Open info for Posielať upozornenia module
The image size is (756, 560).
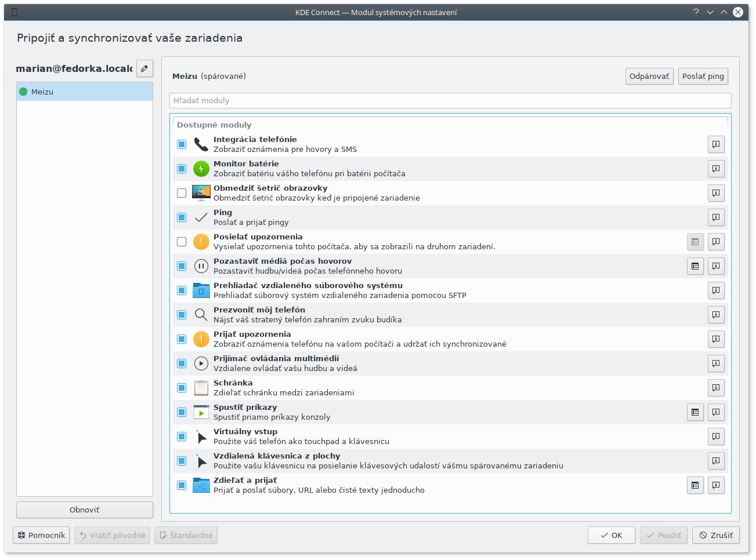coord(716,242)
